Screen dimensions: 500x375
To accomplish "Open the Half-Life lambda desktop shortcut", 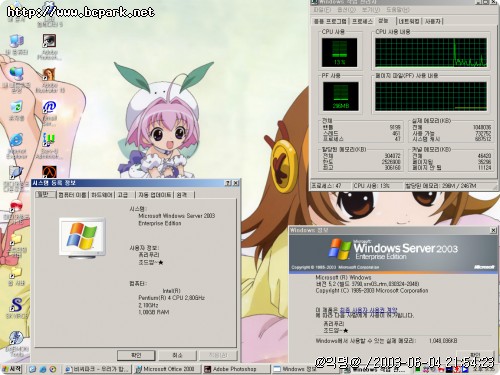I will [x=49, y=172].
